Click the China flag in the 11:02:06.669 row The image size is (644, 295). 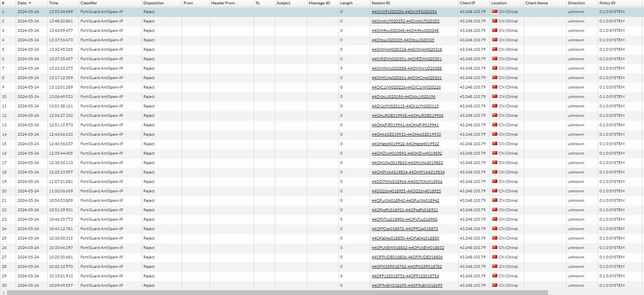pyautogui.click(x=495, y=191)
